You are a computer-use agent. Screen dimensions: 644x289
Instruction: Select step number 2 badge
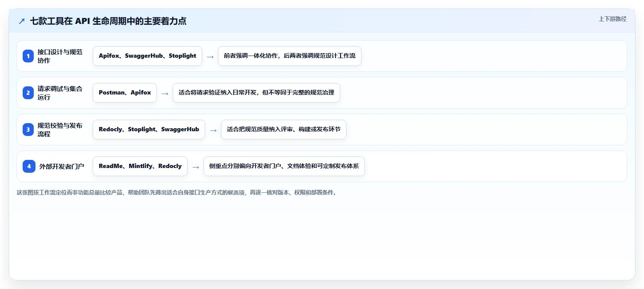tap(28, 93)
